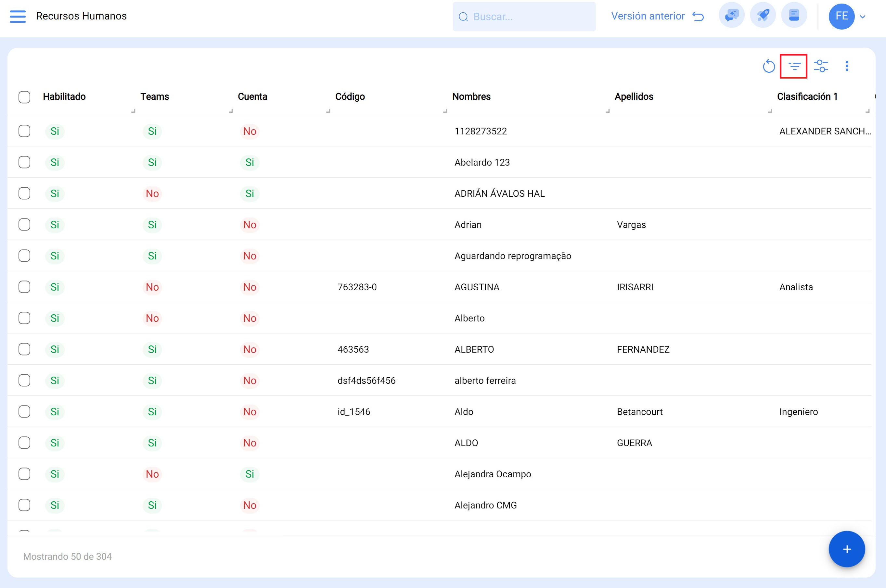The width and height of the screenshot is (886, 588).
Task: Click the refresh table icon
Action: coord(768,66)
